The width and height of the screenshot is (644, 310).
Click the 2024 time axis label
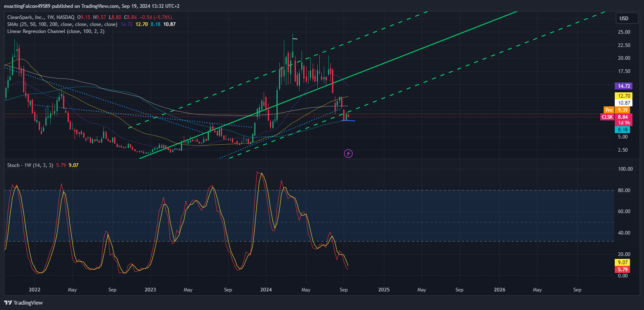267,290
